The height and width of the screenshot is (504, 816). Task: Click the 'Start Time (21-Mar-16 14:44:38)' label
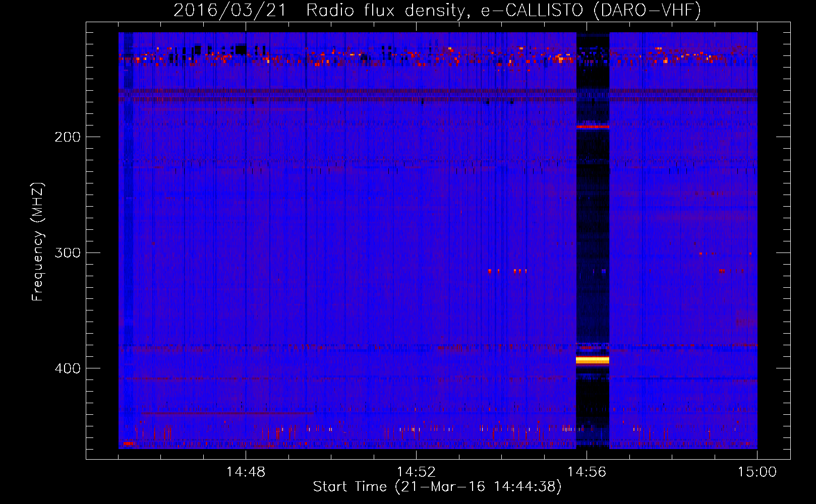437,486
